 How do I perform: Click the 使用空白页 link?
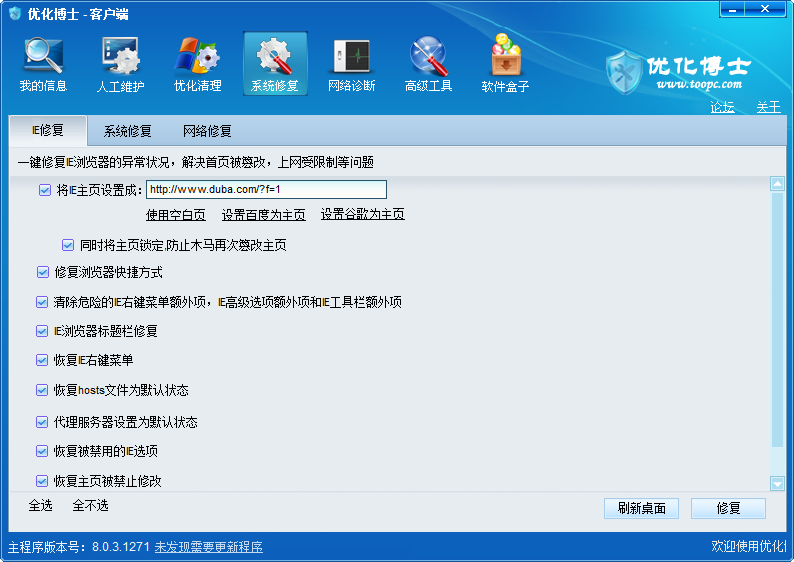pyautogui.click(x=176, y=215)
